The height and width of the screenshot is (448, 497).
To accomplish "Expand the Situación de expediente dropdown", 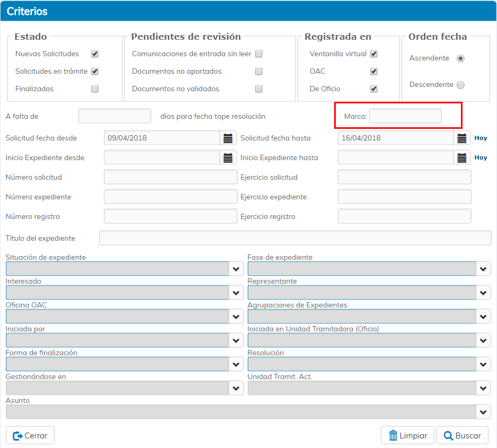I will [237, 269].
